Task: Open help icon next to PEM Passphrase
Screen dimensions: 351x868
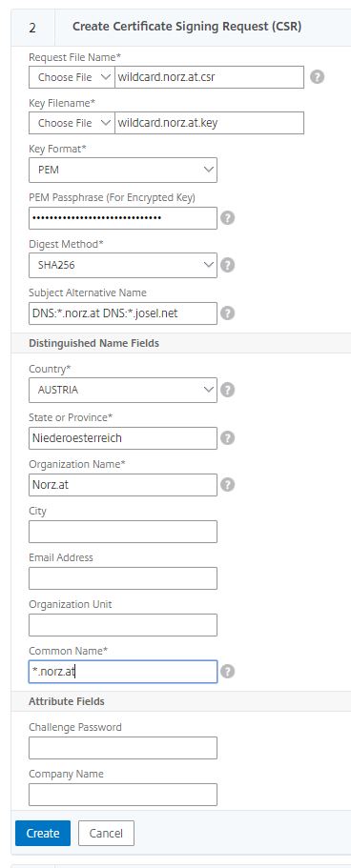Action: [x=227, y=217]
